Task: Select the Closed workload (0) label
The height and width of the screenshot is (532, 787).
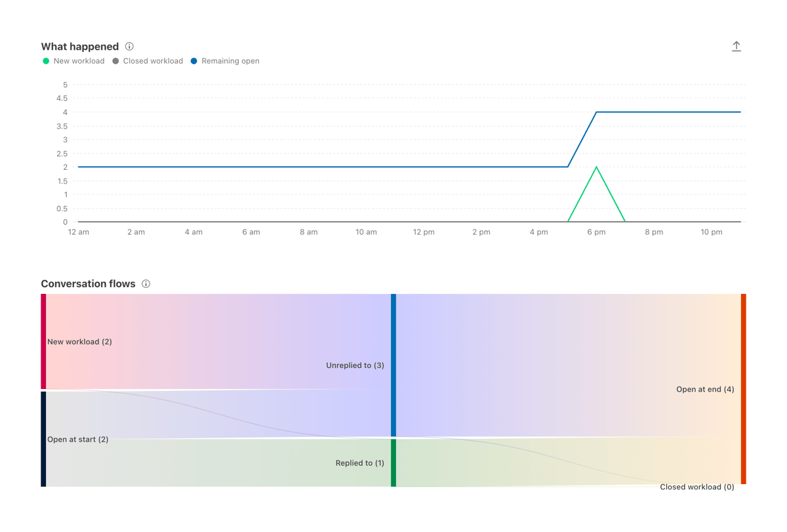Action: pyautogui.click(x=697, y=487)
